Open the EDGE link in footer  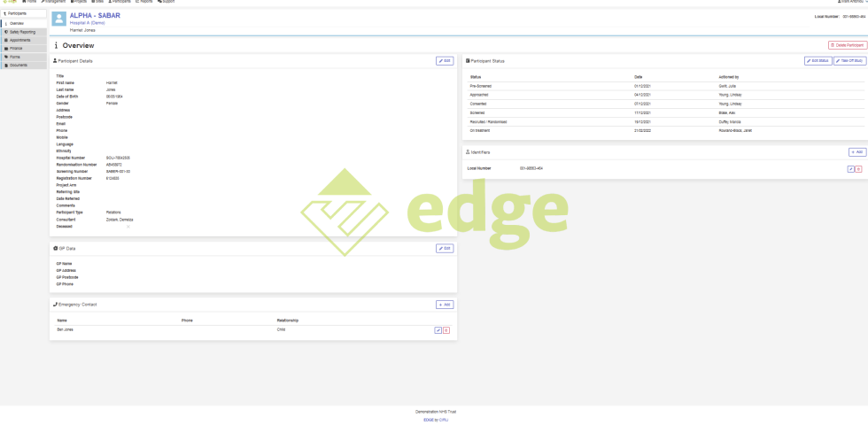point(428,420)
